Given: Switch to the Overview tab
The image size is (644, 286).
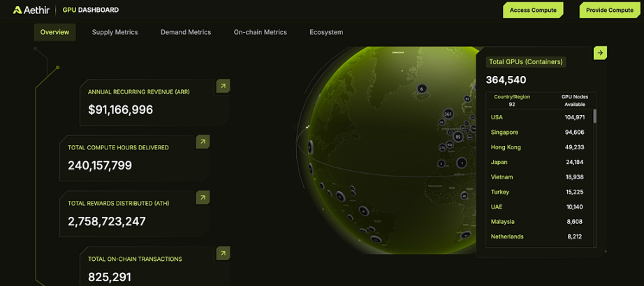Looking at the screenshot, I should (x=54, y=32).
